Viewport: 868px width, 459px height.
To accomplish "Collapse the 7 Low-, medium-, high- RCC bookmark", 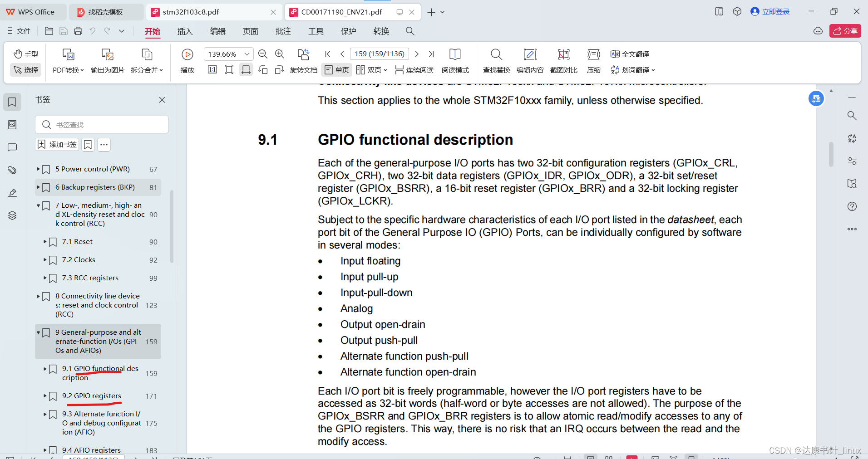I will coord(38,205).
